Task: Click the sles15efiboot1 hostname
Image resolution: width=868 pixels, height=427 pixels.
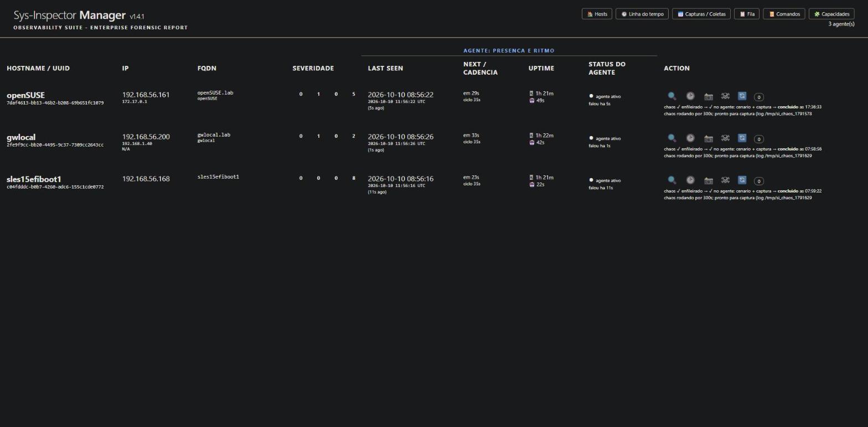Action: tap(34, 179)
